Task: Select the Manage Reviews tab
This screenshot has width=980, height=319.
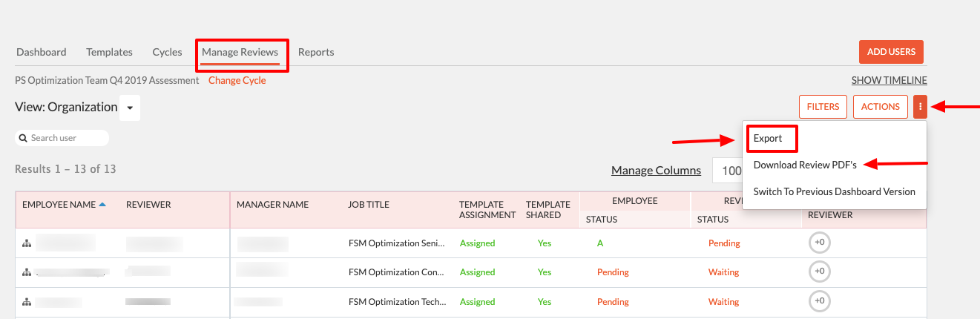Action: point(240,52)
